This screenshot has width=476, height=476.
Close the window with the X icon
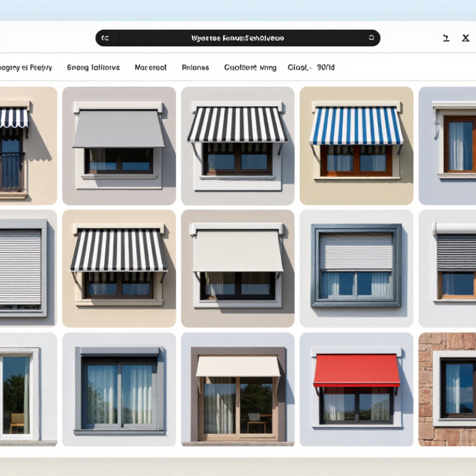(x=465, y=38)
